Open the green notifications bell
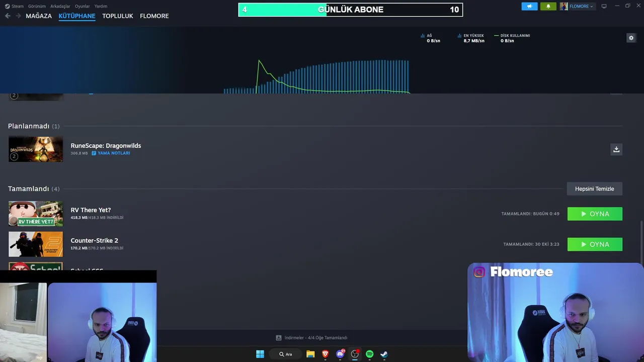 (548, 6)
